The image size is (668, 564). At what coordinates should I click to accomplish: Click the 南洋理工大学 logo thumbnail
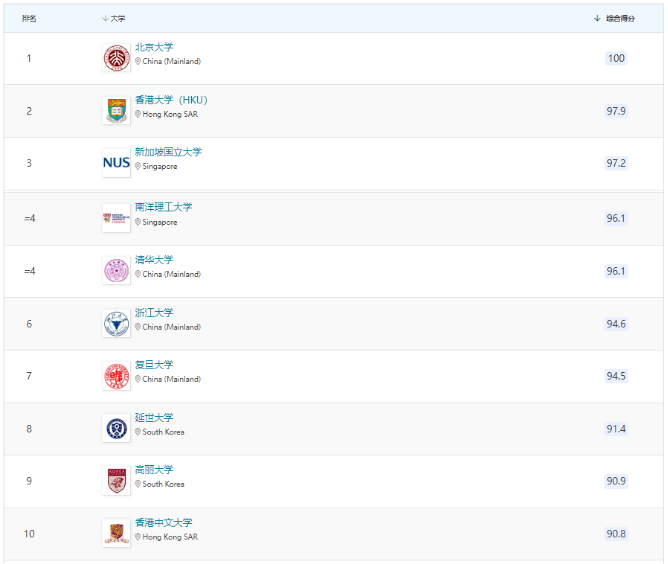point(116,218)
